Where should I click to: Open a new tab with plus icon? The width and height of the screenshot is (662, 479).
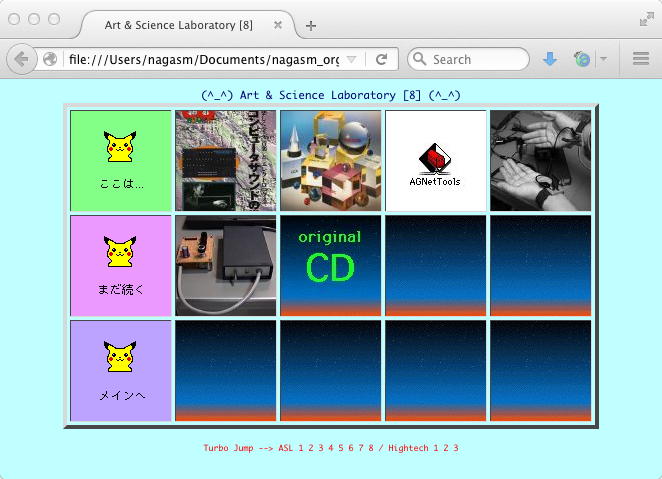coord(311,26)
